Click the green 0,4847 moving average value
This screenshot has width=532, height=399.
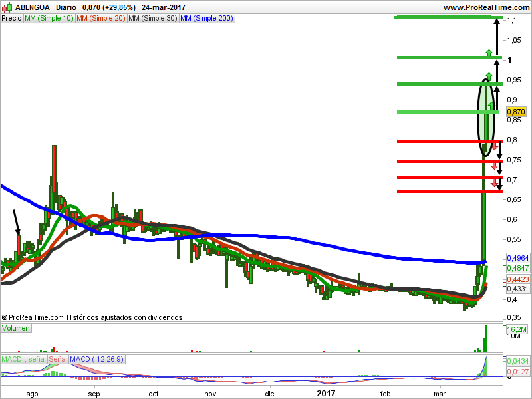(518, 268)
